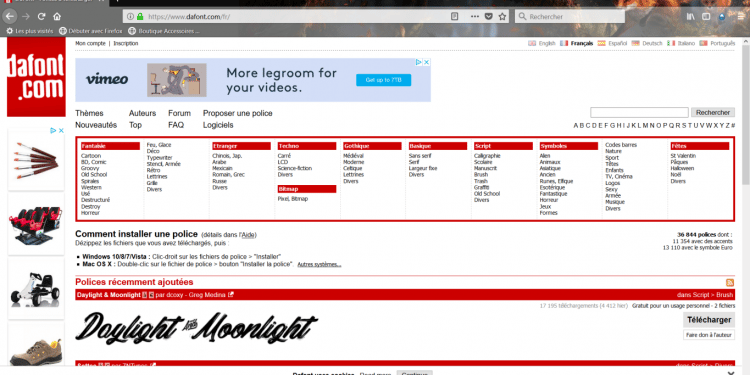Click the Firefox reload page icon
Viewport: 750px width, 375px height.
pyautogui.click(x=42, y=16)
